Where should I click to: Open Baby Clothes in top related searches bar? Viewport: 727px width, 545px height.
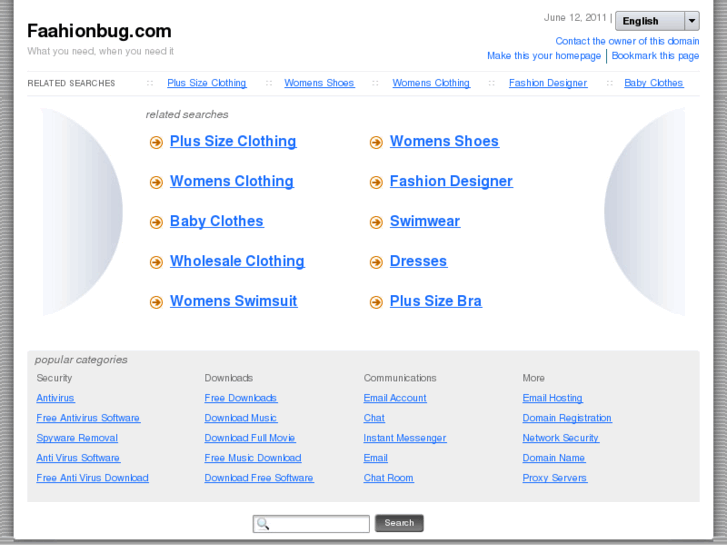click(654, 83)
